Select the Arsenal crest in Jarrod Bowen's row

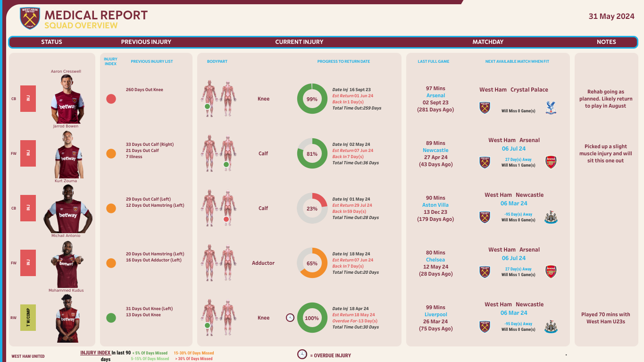551,162
